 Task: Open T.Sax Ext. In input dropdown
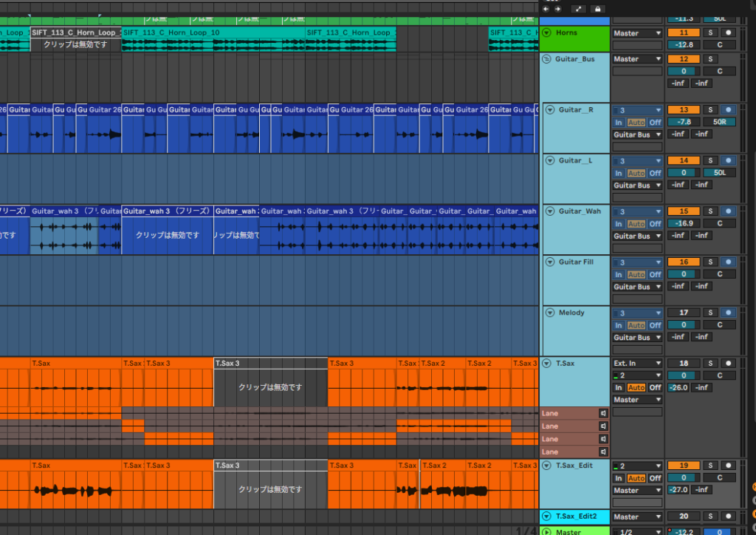point(637,363)
